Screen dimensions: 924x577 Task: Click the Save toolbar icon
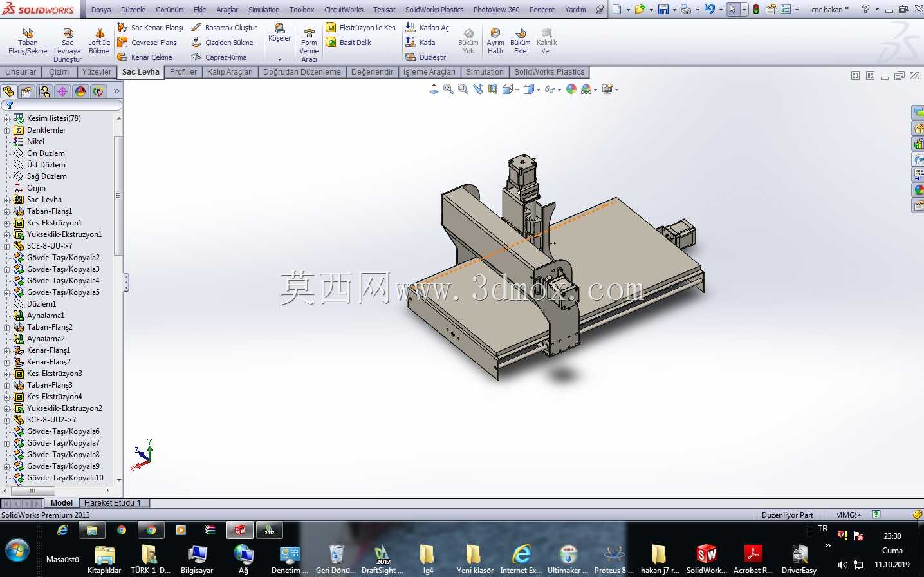(x=663, y=9)
